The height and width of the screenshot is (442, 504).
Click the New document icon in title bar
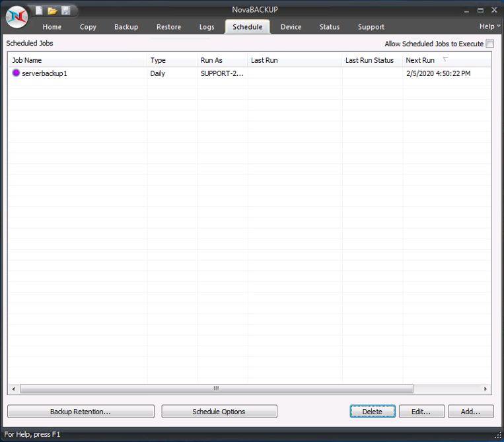[x=39, y=11]
